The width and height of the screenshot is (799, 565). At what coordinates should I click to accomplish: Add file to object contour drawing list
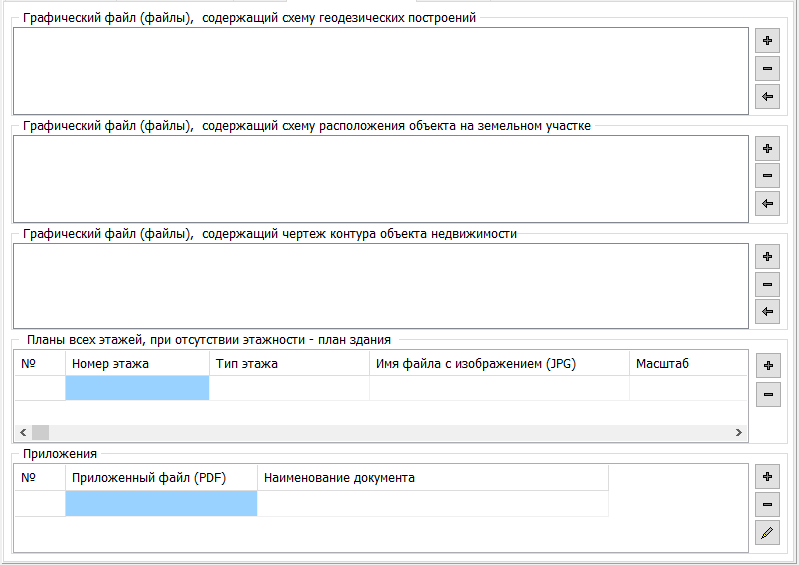pyautogui.click(x=767, y=257)
